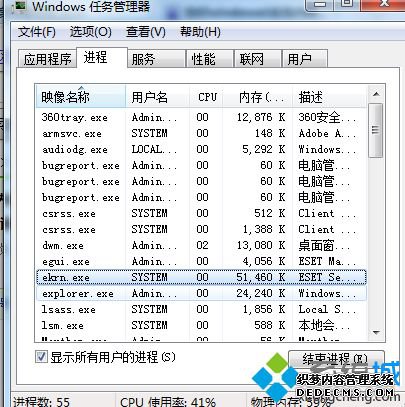The width and height of the screenshot is (405, 407).
Task: Open the 文件(F) menu
Action: pos(37,32)
